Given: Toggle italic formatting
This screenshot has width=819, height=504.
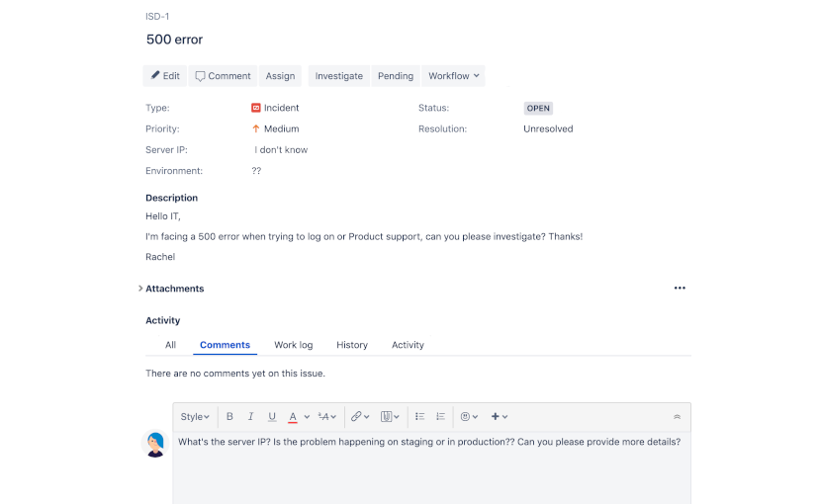Looking at the screenshot, I should (250, 416).
